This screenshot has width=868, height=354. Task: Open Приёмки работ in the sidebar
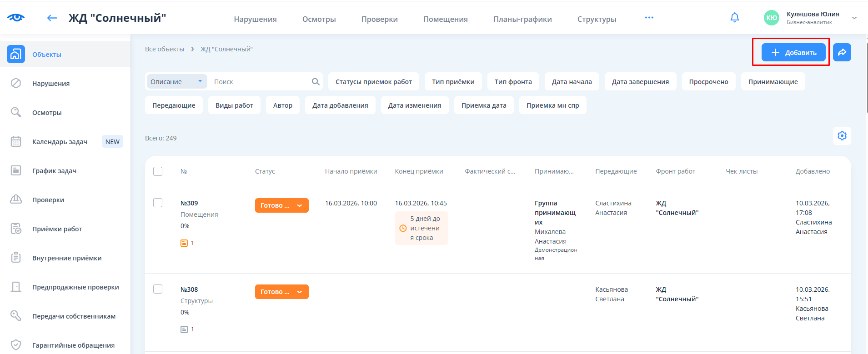tap(57, 229)
